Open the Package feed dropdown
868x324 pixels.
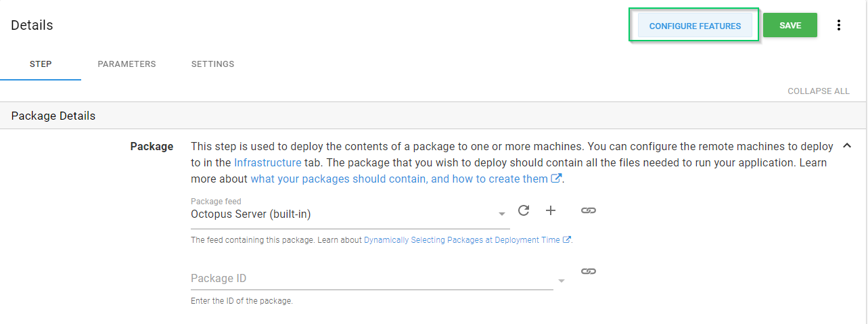pyautogui.click(x=502, y=214)
